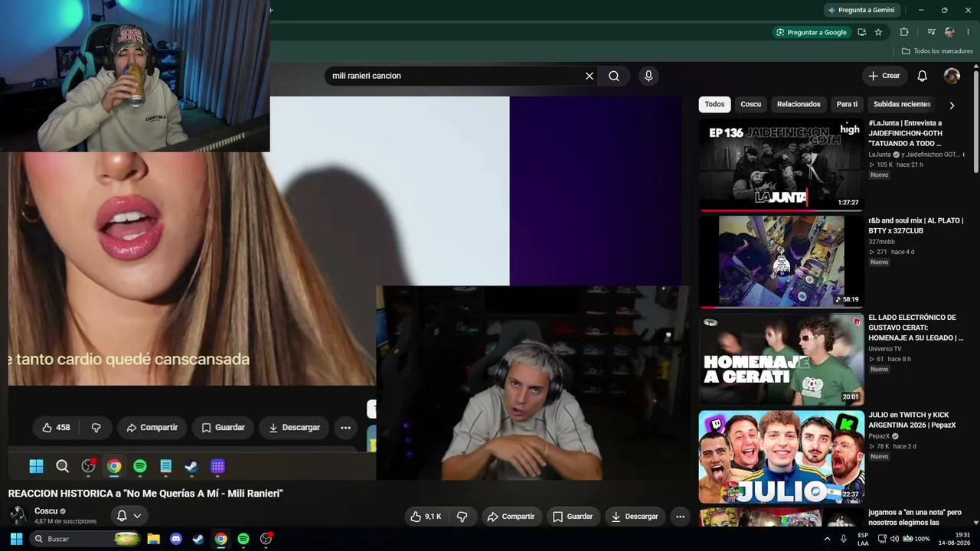Open Discord from the taskbar
The image size is (980, 551).
point(176,539)
